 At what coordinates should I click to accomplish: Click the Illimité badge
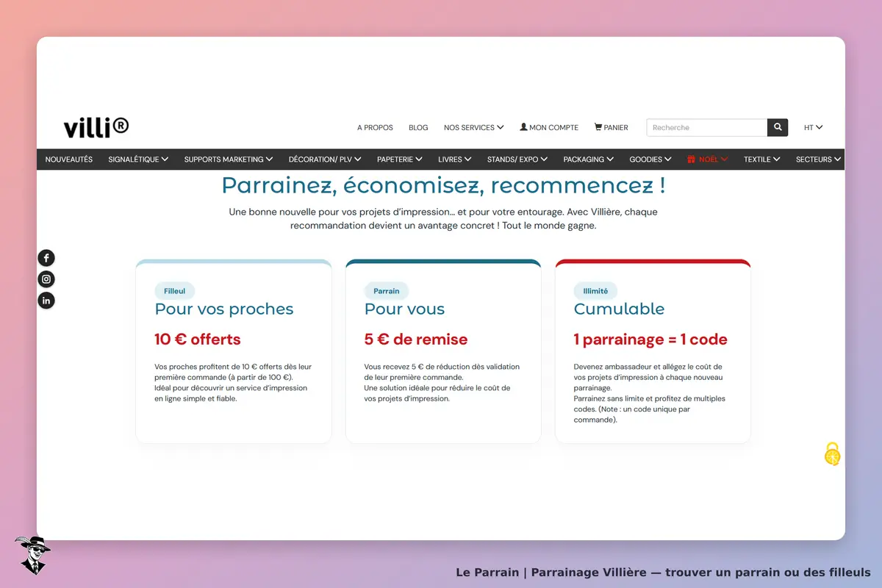pyautogui.click(x=595, y=291)
